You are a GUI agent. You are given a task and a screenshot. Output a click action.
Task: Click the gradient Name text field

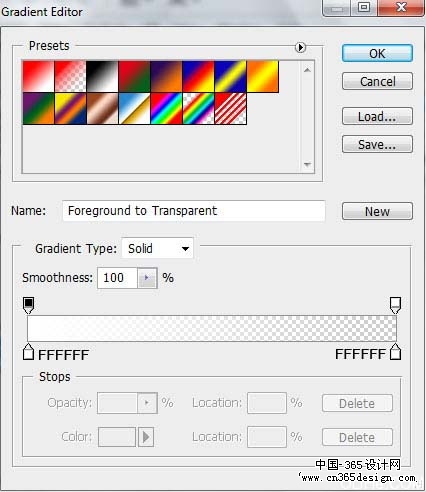click(x=194, y=211)
